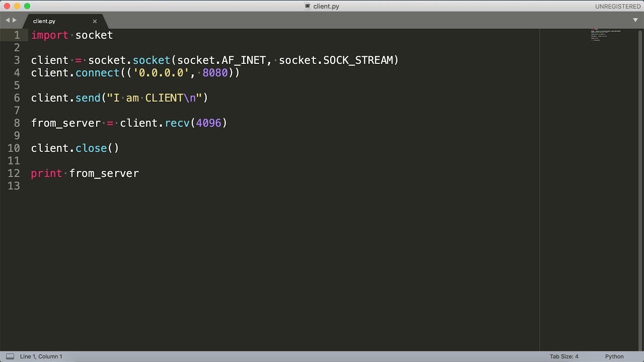This screenshot has height=362, width=644.
Task: Click line number 1 in gutter
Action: click(17, 35)
